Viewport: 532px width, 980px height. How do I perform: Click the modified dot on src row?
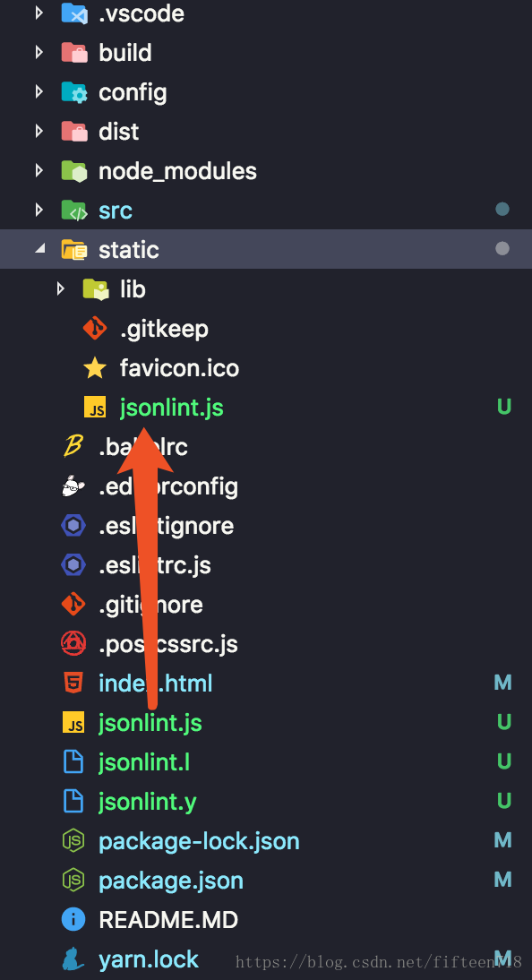point(502,210)
